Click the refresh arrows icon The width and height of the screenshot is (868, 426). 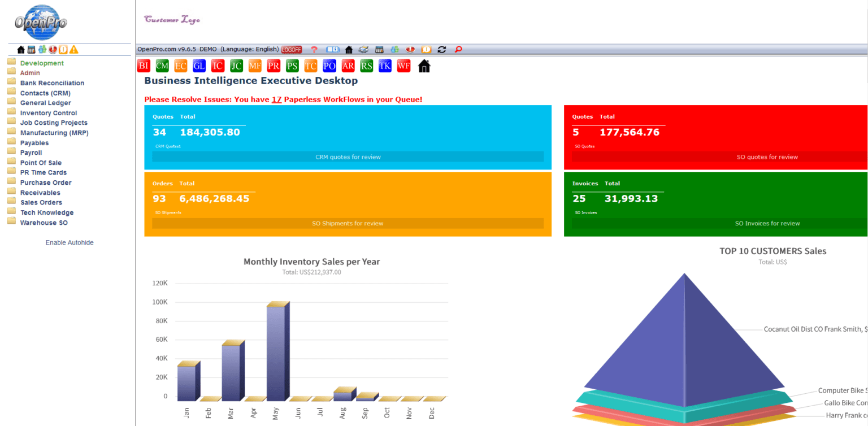pos(442,50)
